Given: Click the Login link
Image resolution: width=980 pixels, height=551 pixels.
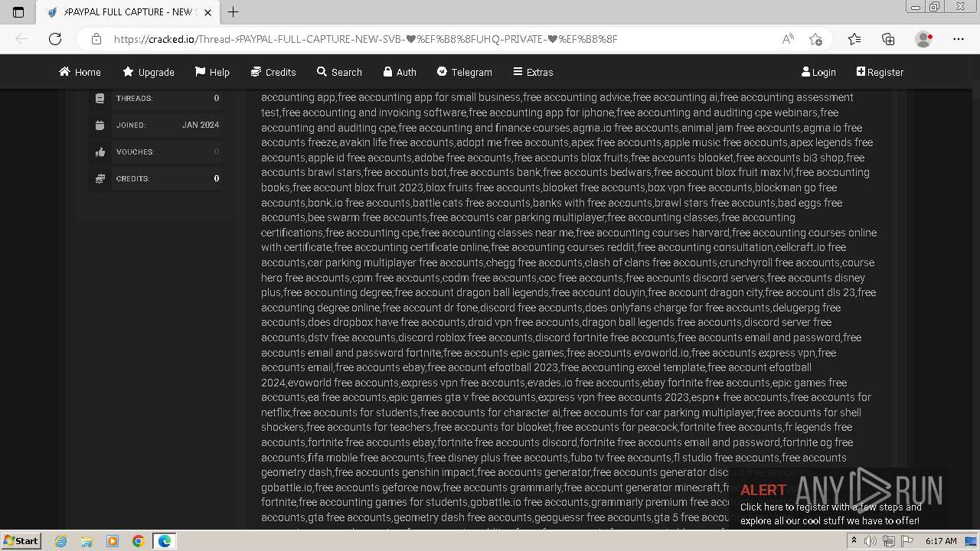Looking at the screenshot, I should [x=818, y=72].
